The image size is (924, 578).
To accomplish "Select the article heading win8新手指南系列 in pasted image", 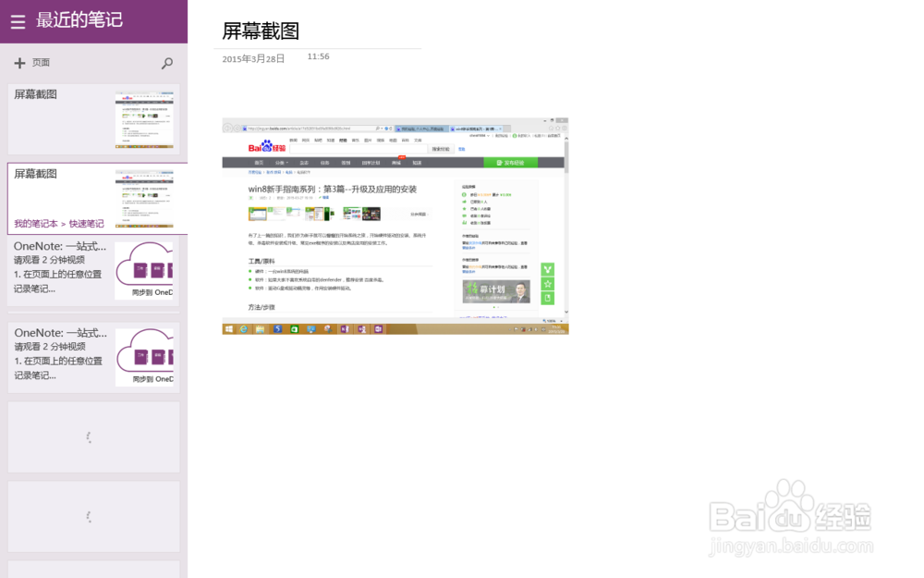I will tap(333, 190).
